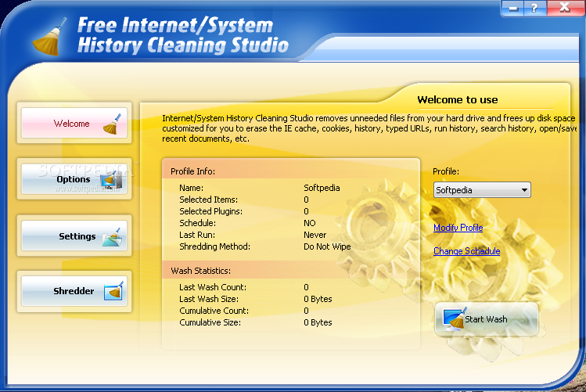Click the Profile Info header

coord(192,171)
